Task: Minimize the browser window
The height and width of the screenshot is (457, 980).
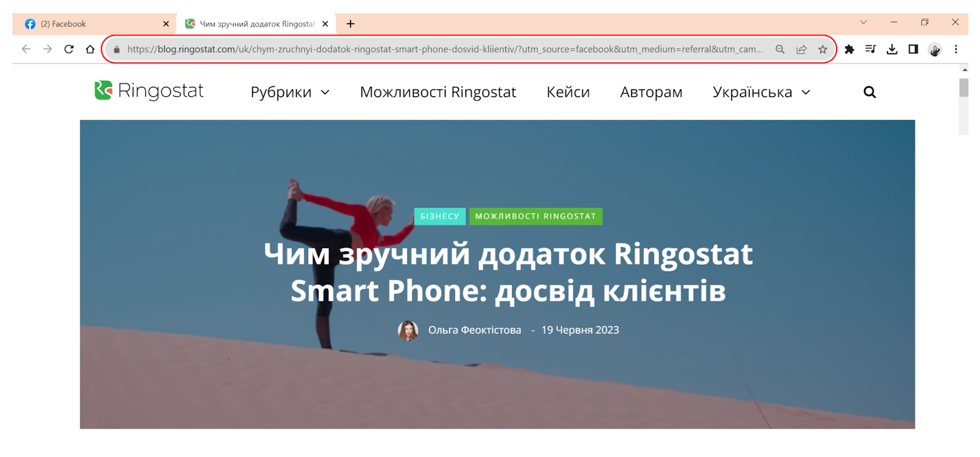Action: [x=894, y=22]
